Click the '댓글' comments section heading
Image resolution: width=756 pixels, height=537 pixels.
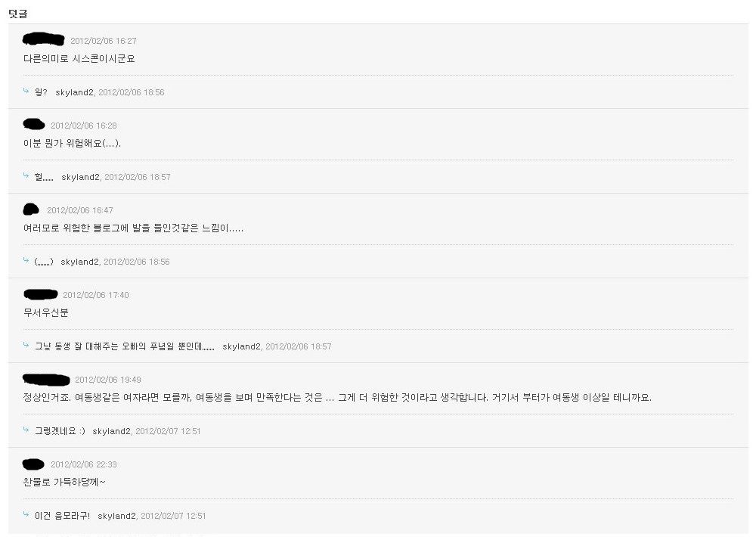(17, 14)
